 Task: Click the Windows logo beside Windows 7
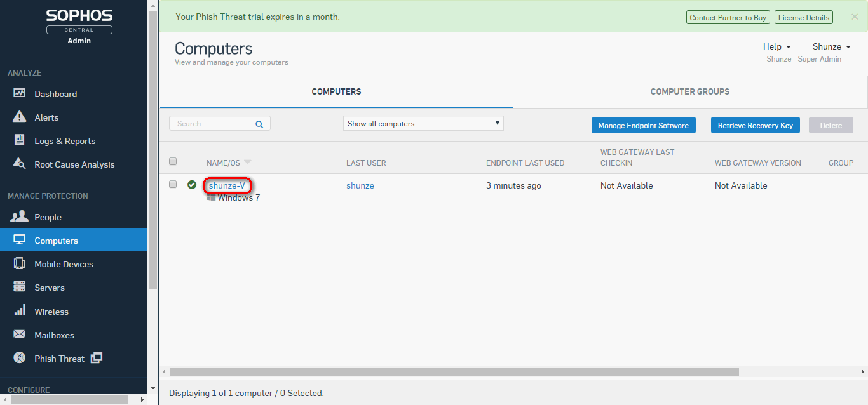click(211, 197)
